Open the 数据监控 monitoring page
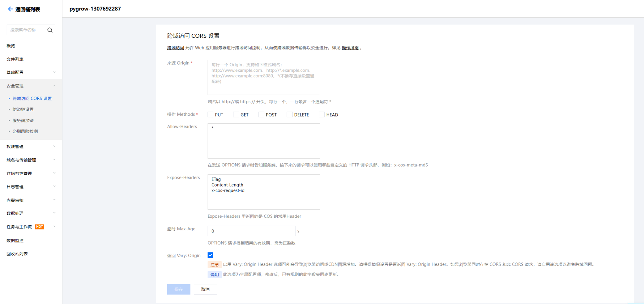Screen dimensions: 644x304 (x=14, y=240)
